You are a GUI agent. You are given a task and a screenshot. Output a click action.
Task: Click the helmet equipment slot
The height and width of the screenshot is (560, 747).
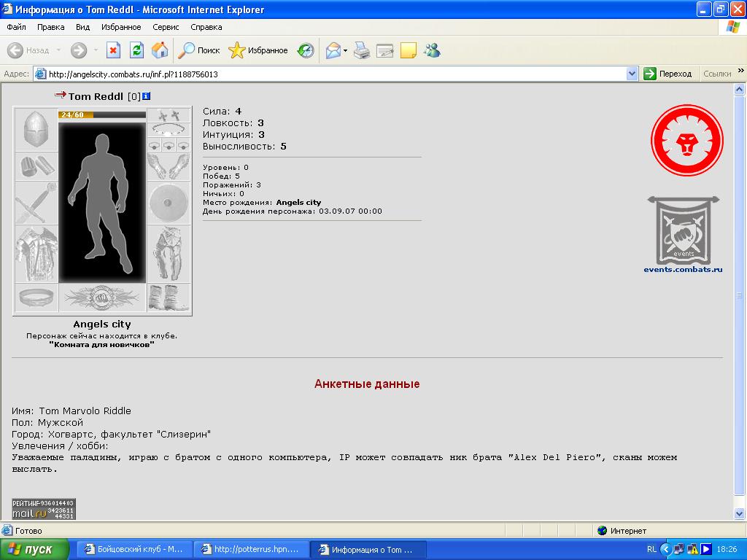click(x=36, y=130)
